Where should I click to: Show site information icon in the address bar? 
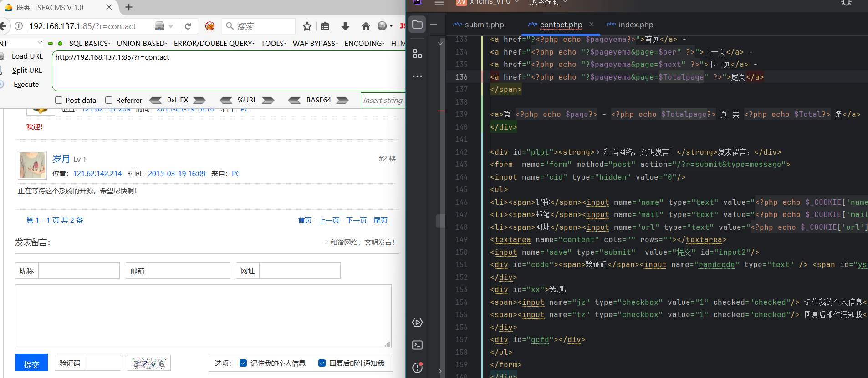point(19,26)
